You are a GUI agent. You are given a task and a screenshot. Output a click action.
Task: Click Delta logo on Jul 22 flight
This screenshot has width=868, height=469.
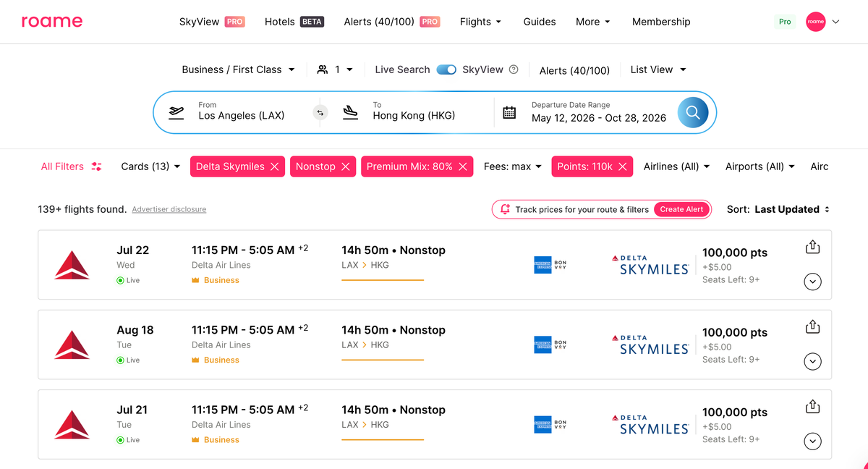[x=72, y=265]
